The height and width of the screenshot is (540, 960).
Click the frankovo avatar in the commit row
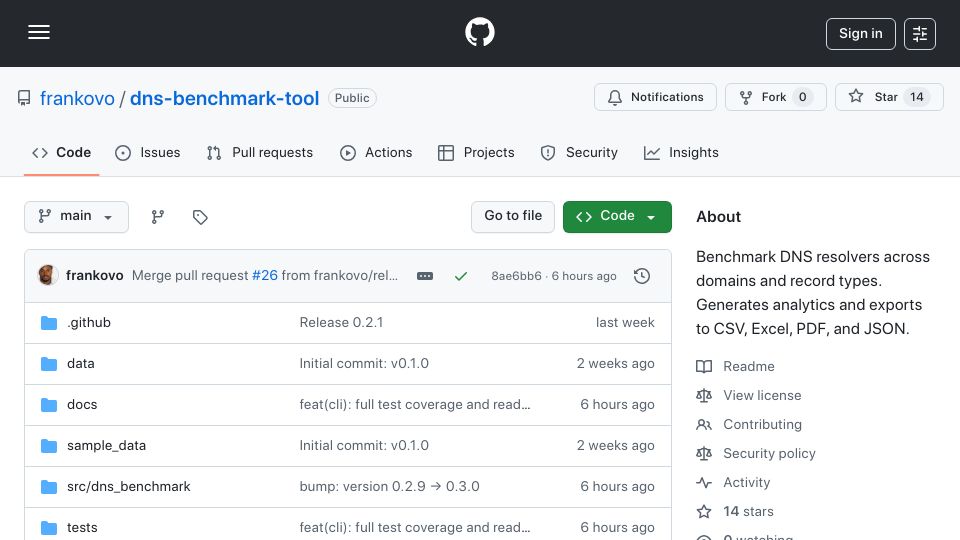pos(48,276)
